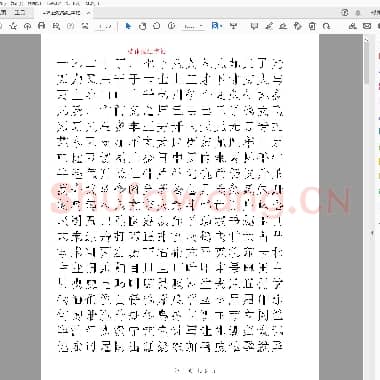Go to the next page
The height and width of the screenshot is (380, 380).
(85, 26)
